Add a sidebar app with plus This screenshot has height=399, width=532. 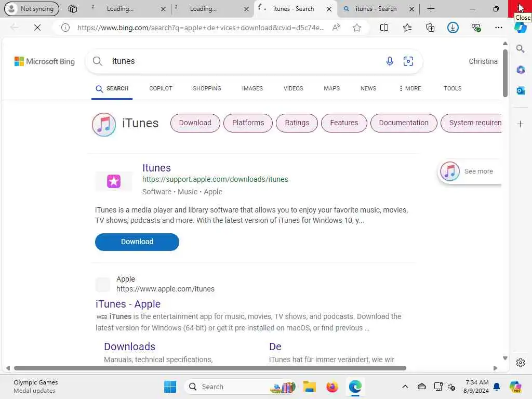tap(521, 124)
